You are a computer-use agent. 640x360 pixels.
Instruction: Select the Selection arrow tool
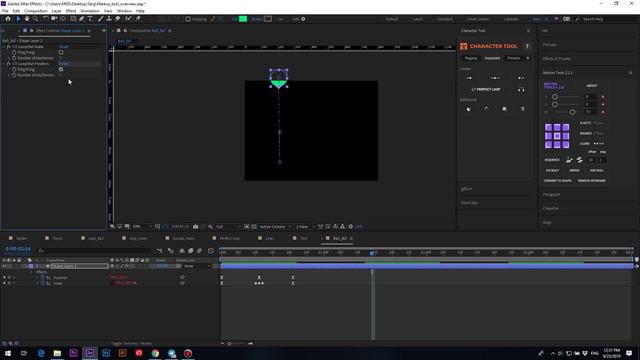[x=18, y=19]
